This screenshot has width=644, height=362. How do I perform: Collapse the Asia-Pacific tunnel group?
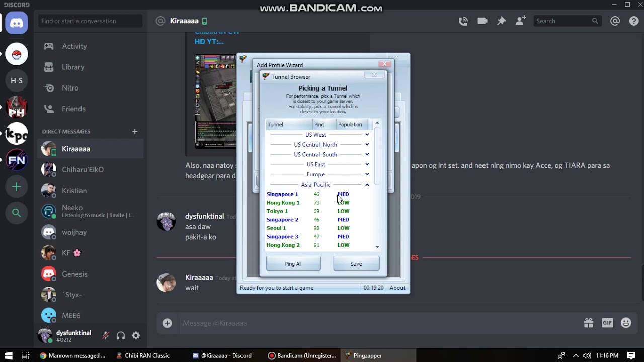click(x=367, y=185)
